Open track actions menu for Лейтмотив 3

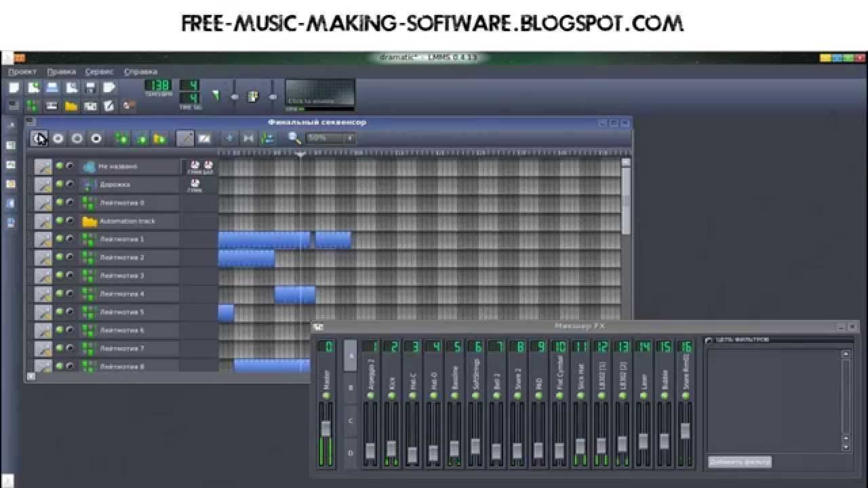(x=43, y=276)
